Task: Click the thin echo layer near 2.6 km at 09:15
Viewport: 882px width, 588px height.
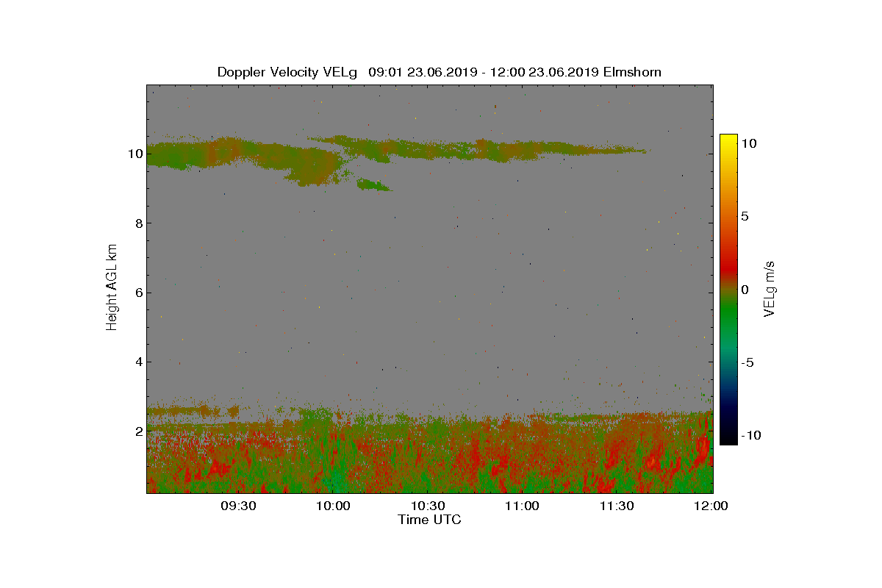Action: [191, 410]
